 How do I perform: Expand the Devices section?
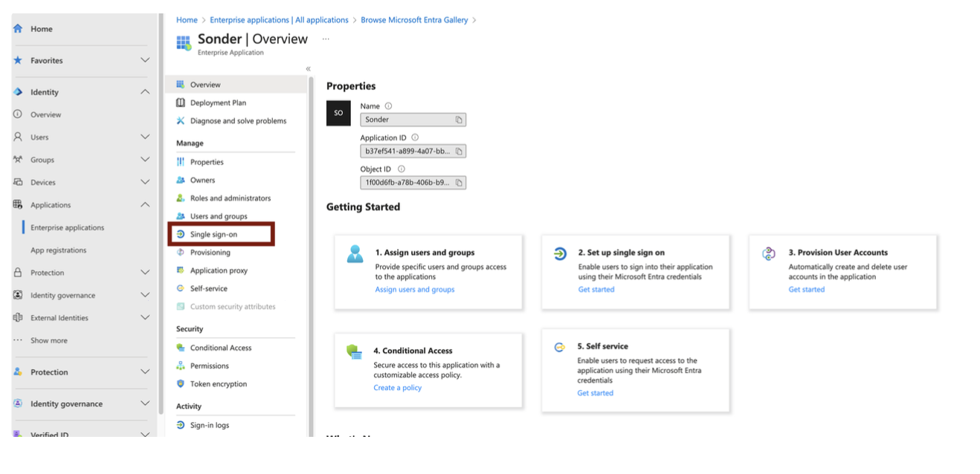pos(145,182)
